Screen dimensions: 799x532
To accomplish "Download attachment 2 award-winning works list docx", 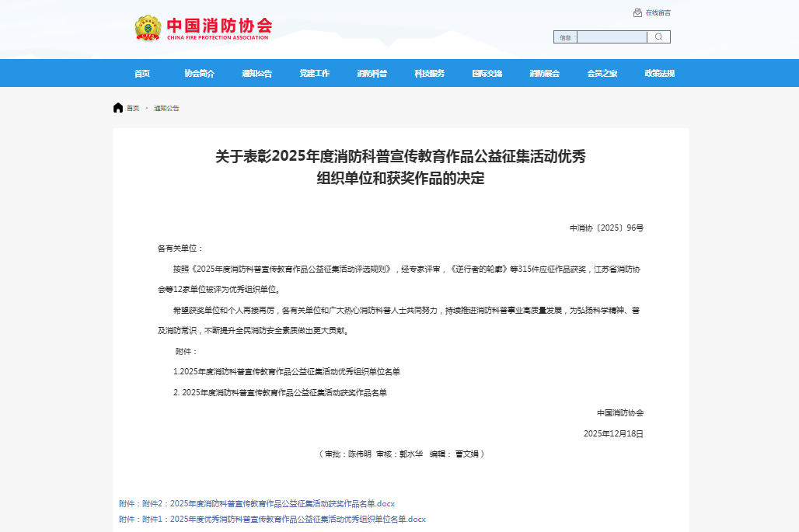I will [283, 503].
